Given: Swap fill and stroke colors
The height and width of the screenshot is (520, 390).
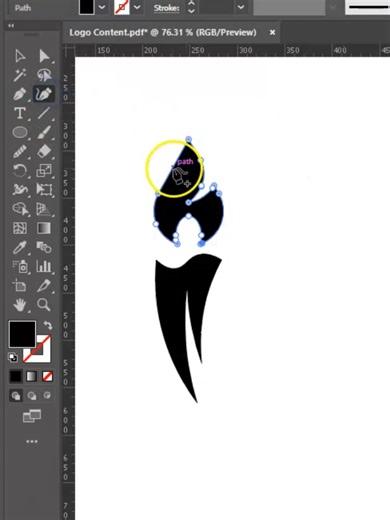Looking at the screenshot, I should 48,325.
